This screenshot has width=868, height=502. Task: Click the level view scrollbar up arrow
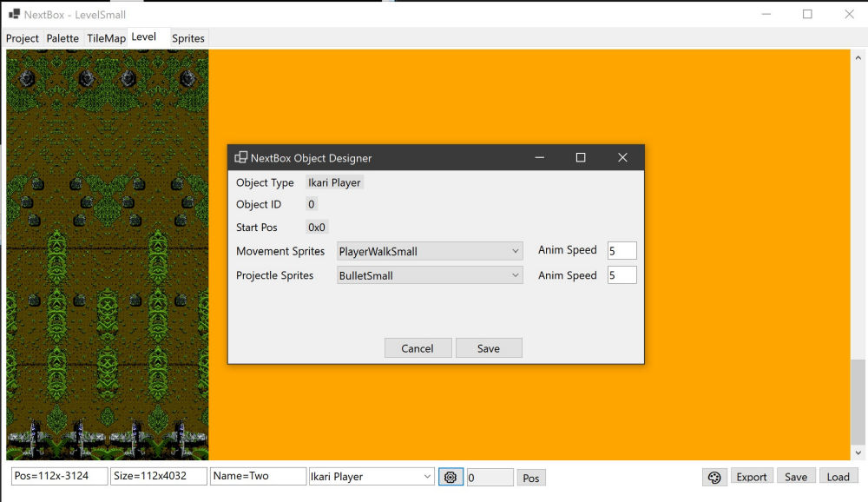tap(858, 57)
